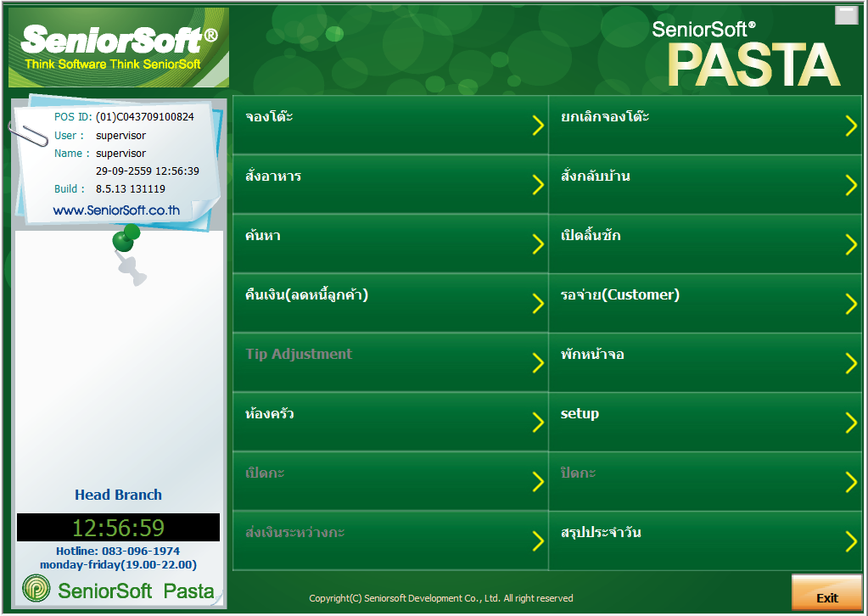Screen dimensions: 868x616
Task: Click chevron arrow on Tip Adjustment row
Action: (x=538, y=363)
